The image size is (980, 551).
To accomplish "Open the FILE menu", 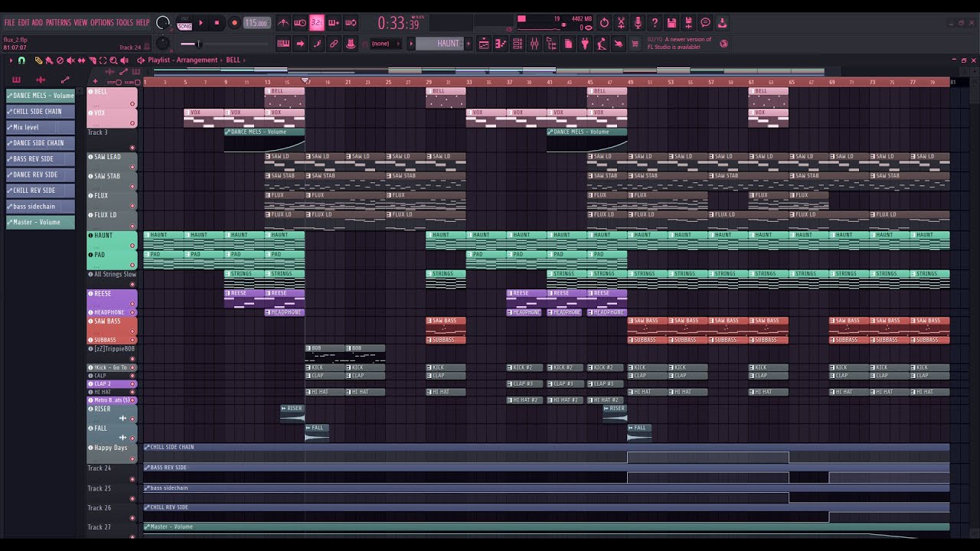I will (10, 23).
